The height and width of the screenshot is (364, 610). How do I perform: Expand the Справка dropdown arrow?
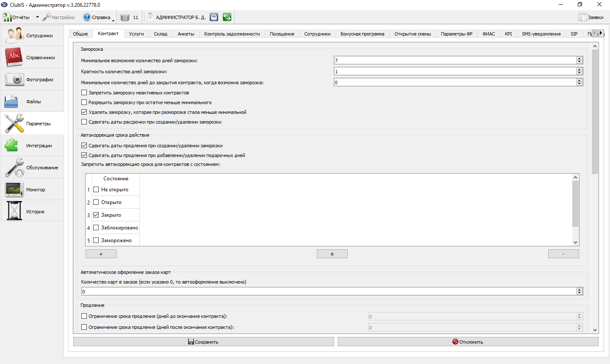pyautogui.click(x=114, y=20)
